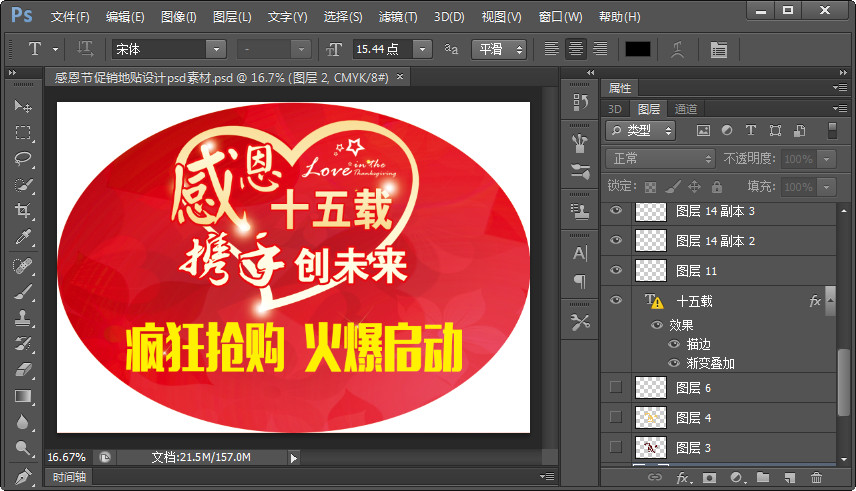This screenshot has height=491, width=856.
Task: Lock all layer attributes
Action: click(717, 187)
